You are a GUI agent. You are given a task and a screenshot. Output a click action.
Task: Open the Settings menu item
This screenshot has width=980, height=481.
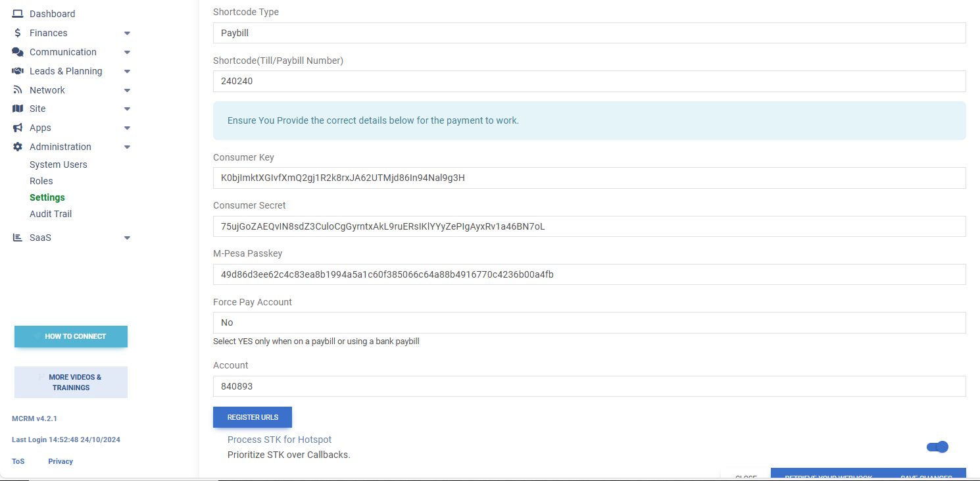click(x=47, y=197)
